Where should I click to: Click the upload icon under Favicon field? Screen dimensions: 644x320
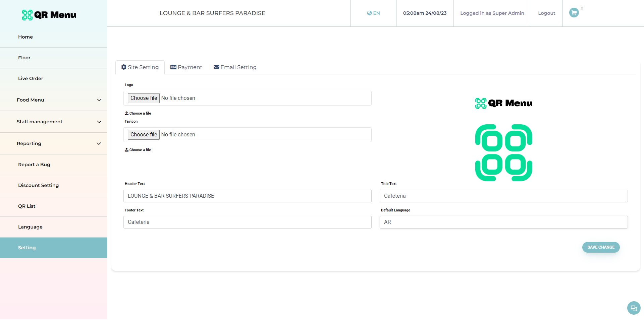[126, 150]
